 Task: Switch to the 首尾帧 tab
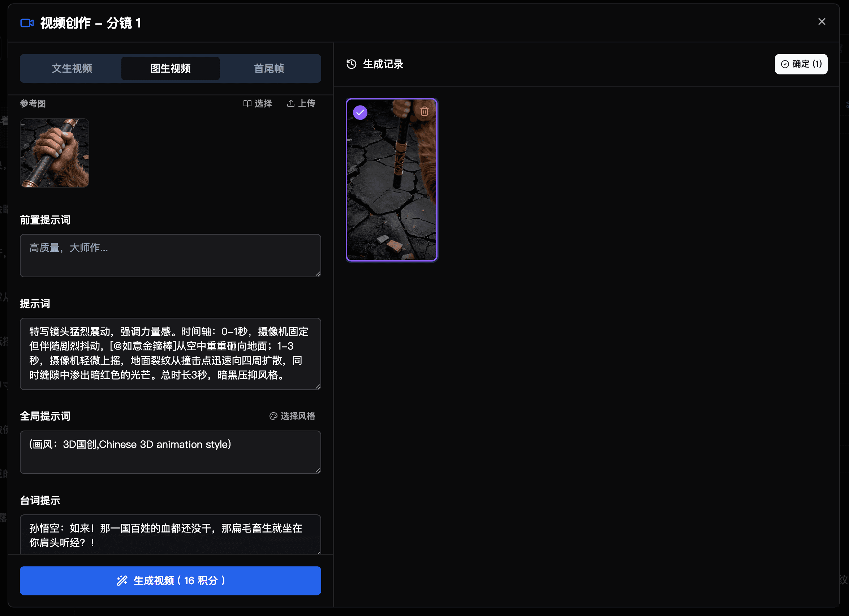coord(269,69)
